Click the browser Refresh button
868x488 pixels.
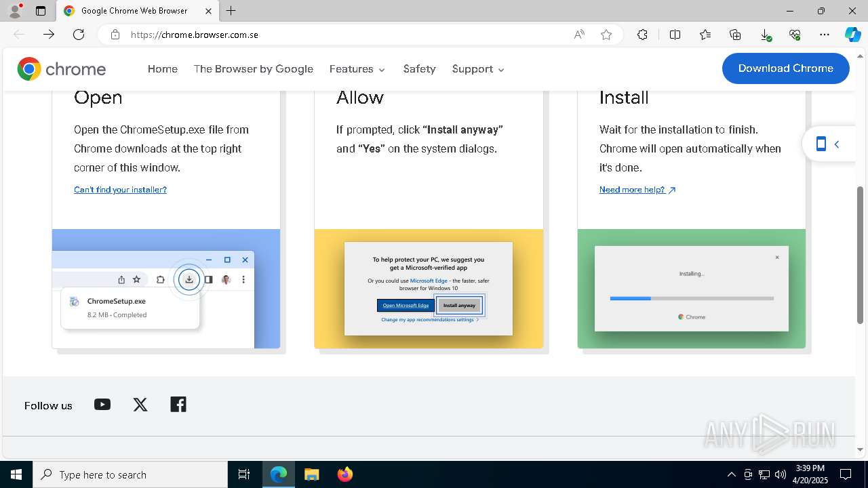tap(79, 35)
